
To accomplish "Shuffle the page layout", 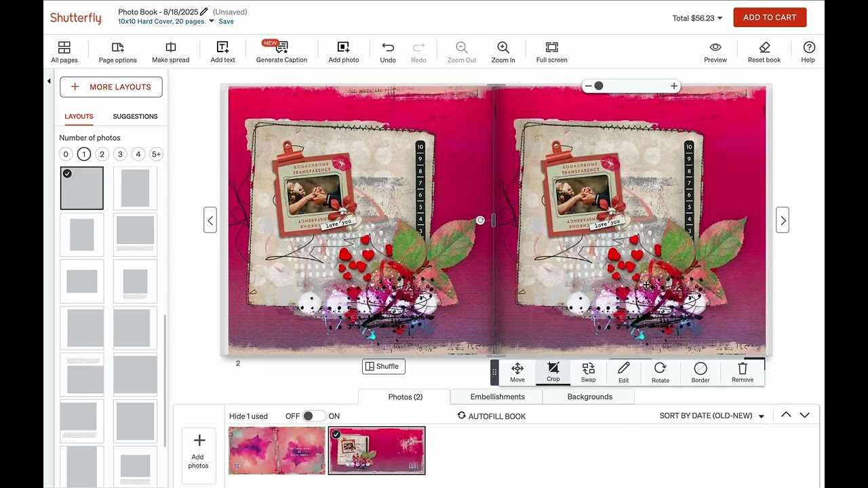I will [383, 367].
